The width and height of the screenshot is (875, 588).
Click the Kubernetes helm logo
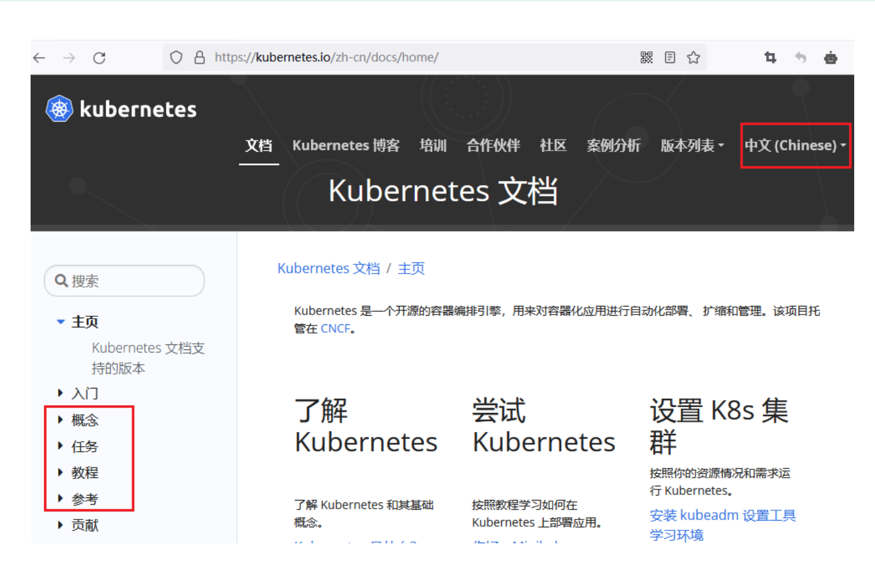coord(59,109)
